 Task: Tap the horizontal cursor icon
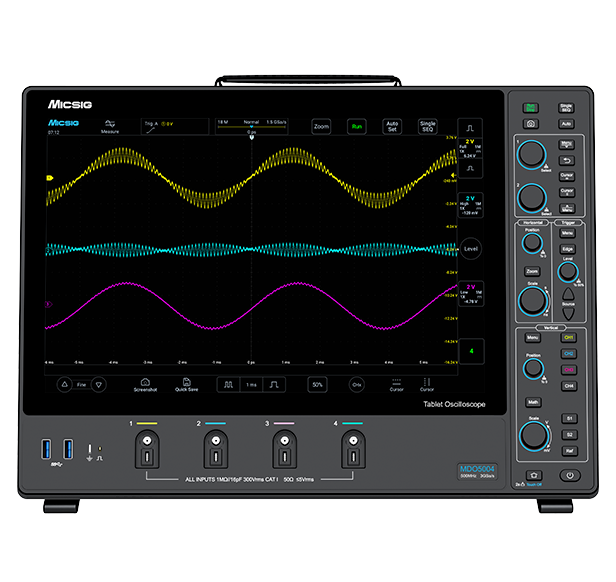396,383
